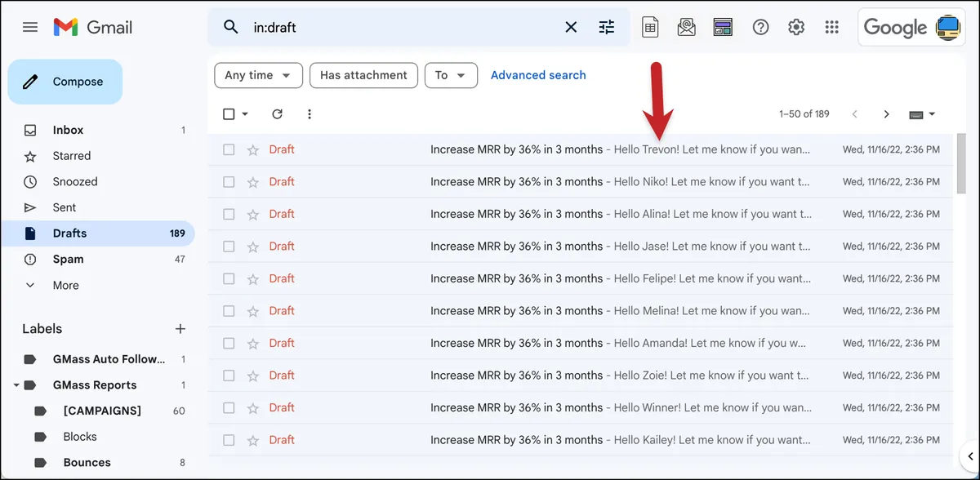This screenshot has height=480, width=980.
Task: Click the Compose button
Action: coord(65,82)
